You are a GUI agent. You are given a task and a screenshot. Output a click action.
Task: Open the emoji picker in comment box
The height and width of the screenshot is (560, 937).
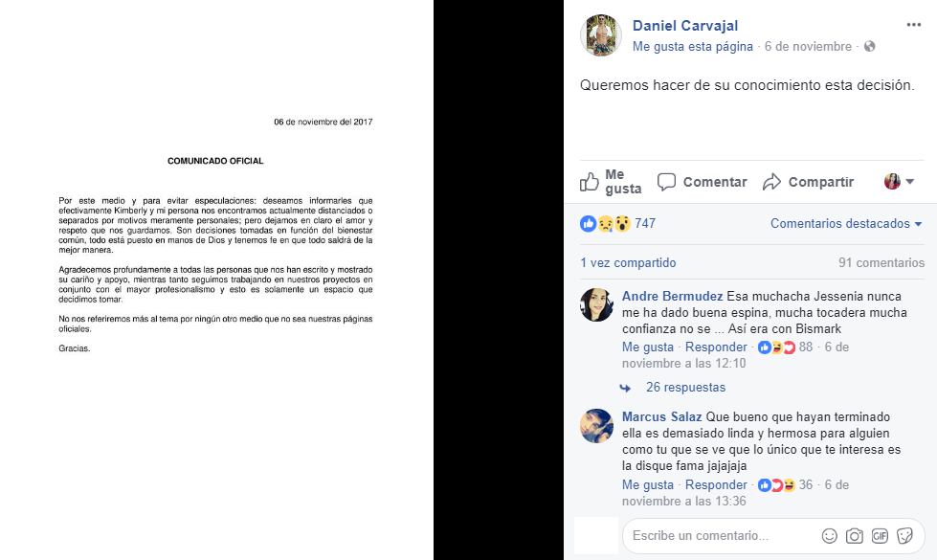tap(830, 535)
